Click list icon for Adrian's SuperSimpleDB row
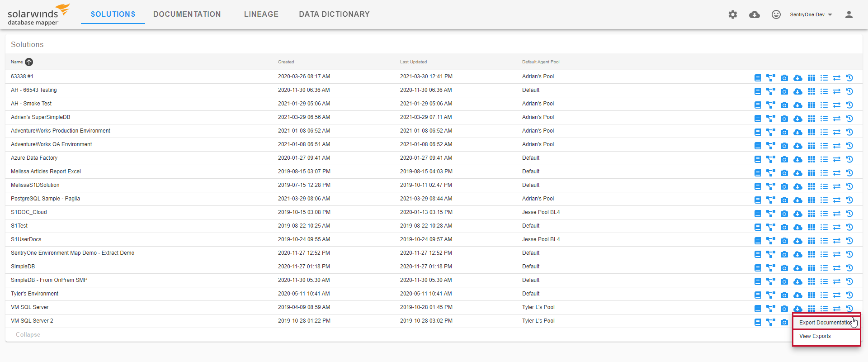Image resolution: width=868 pixels, height=362 pixels. pos(824,119)
